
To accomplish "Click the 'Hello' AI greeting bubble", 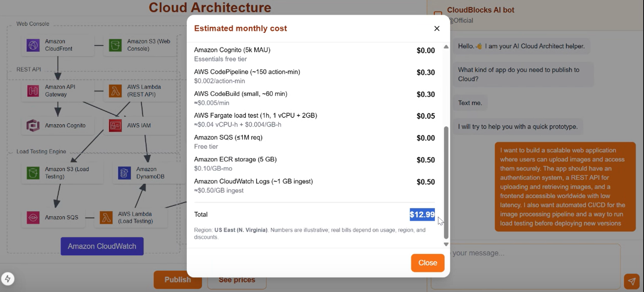I will click(521, 46).
